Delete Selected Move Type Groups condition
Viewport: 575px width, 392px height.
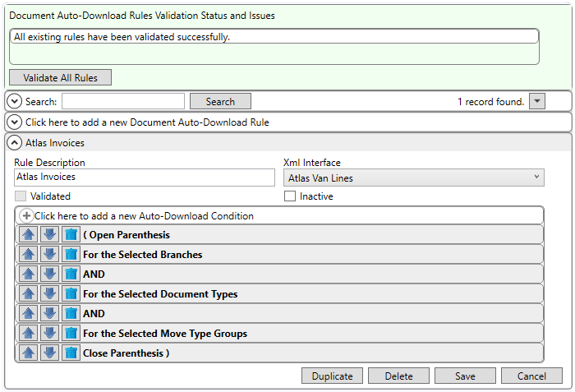(71, 333)
